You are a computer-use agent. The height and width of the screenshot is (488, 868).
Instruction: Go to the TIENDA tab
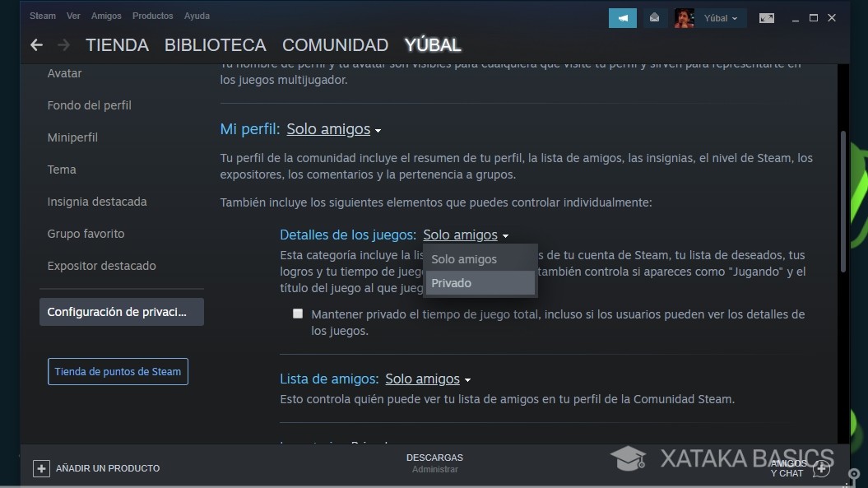point(118,45)
